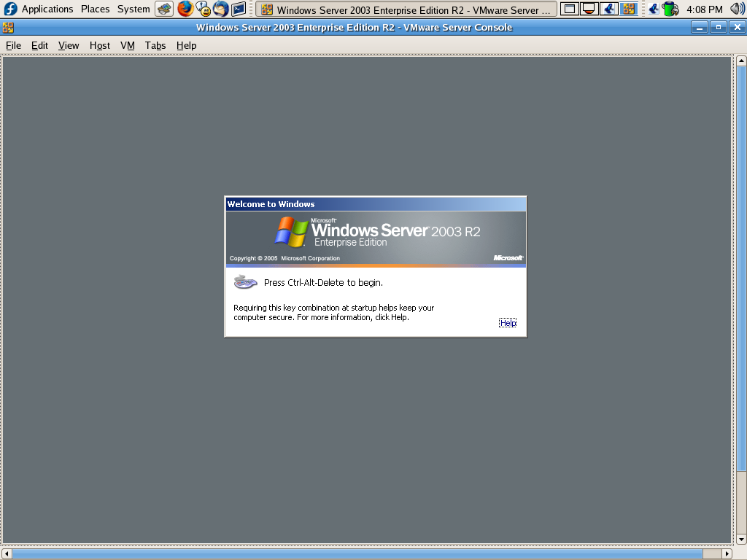This screenshot has height=560, width=747.
Task: Open the VM menu
Action: coord(127,45)
